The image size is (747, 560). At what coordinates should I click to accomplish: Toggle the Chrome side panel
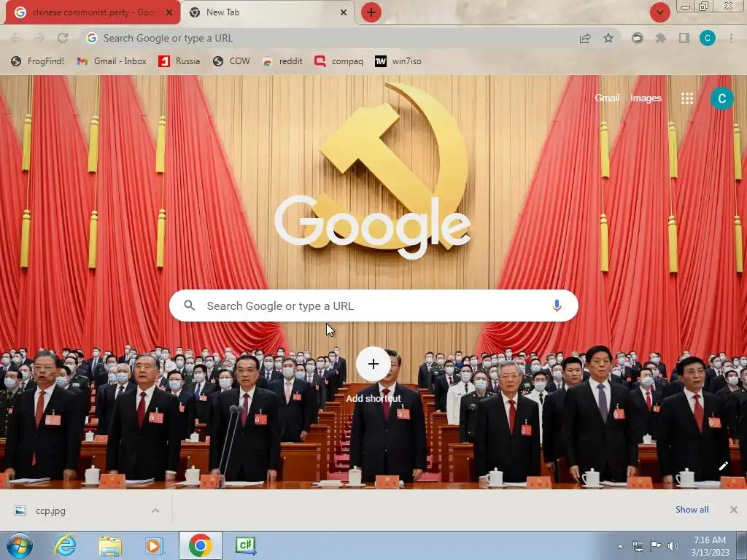click(x=684, y=38)
